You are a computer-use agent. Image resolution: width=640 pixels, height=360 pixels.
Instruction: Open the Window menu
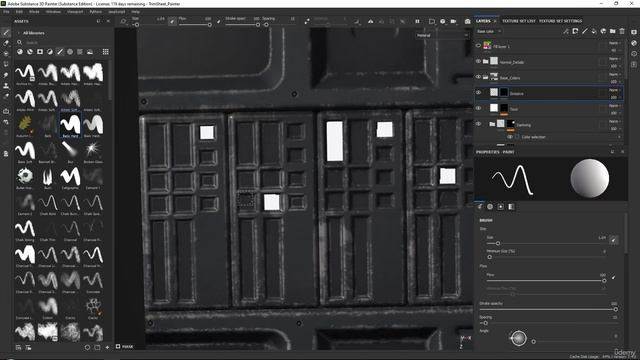[53, 12]
